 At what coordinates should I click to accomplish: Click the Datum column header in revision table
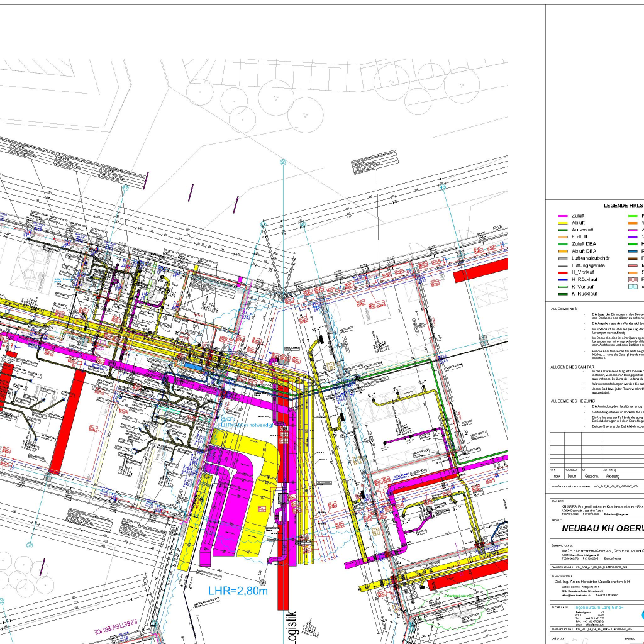[x=572, y=477]
